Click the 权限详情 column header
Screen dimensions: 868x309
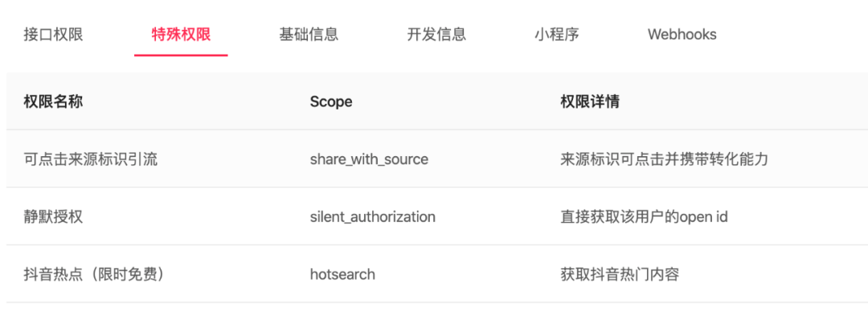pos(590,102)
